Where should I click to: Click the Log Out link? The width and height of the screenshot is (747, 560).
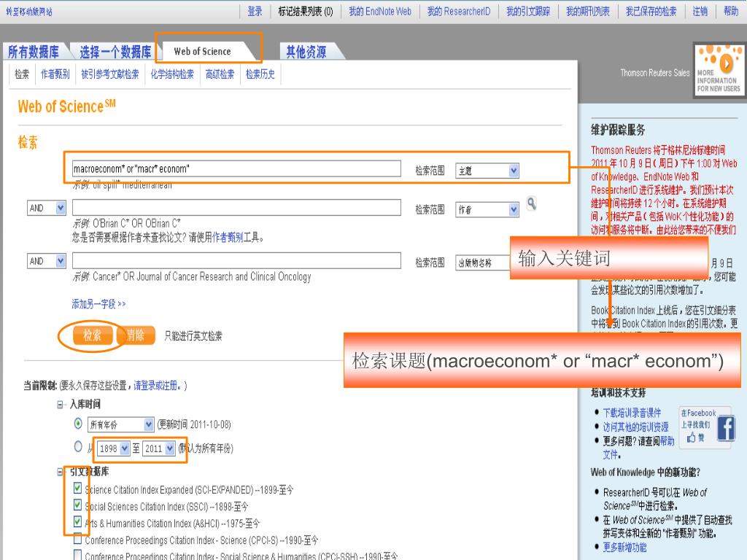[x=700, y=12]
